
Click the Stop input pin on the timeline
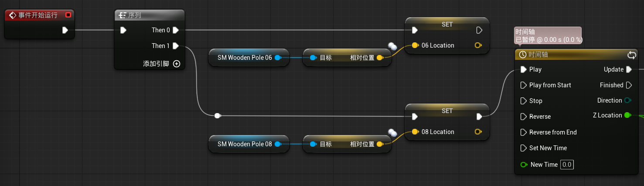pos(524,101)
